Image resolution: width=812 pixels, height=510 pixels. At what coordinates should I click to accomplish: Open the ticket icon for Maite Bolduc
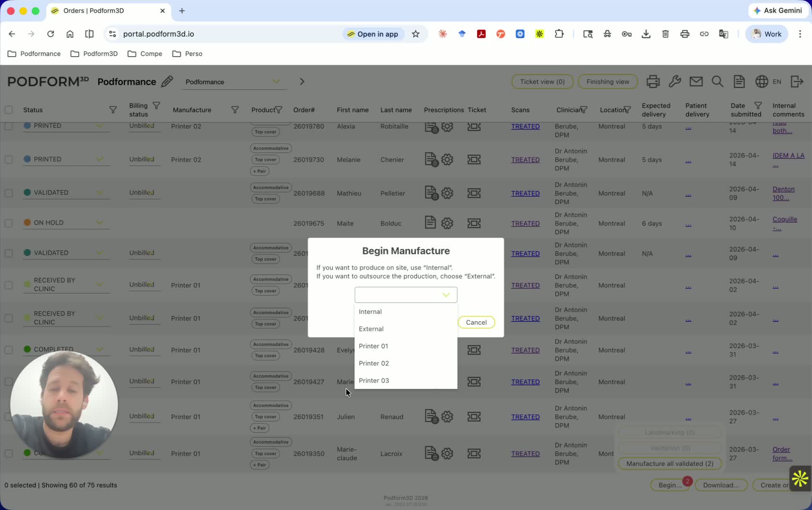(474, 223)
